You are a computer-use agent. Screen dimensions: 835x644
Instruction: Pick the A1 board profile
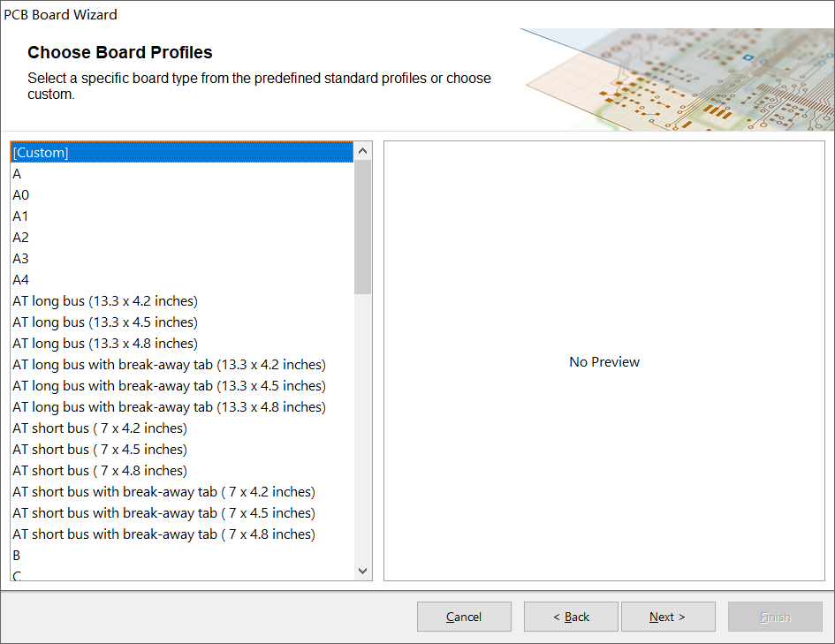pos(182,216)
